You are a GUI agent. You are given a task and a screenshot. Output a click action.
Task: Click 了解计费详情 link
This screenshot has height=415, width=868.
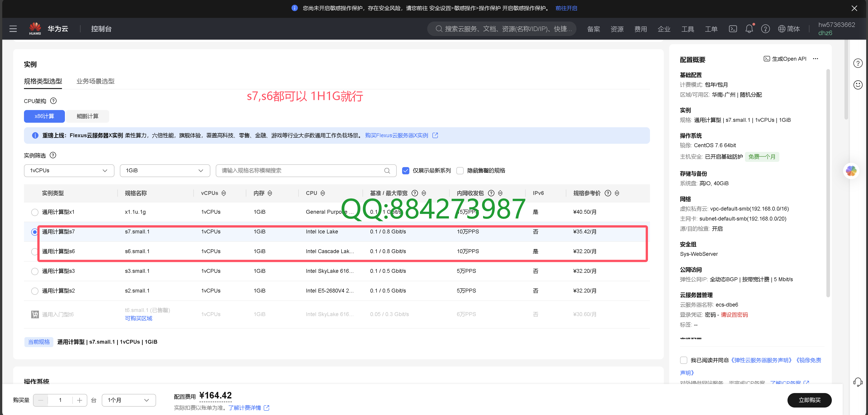tap(249, 408)
